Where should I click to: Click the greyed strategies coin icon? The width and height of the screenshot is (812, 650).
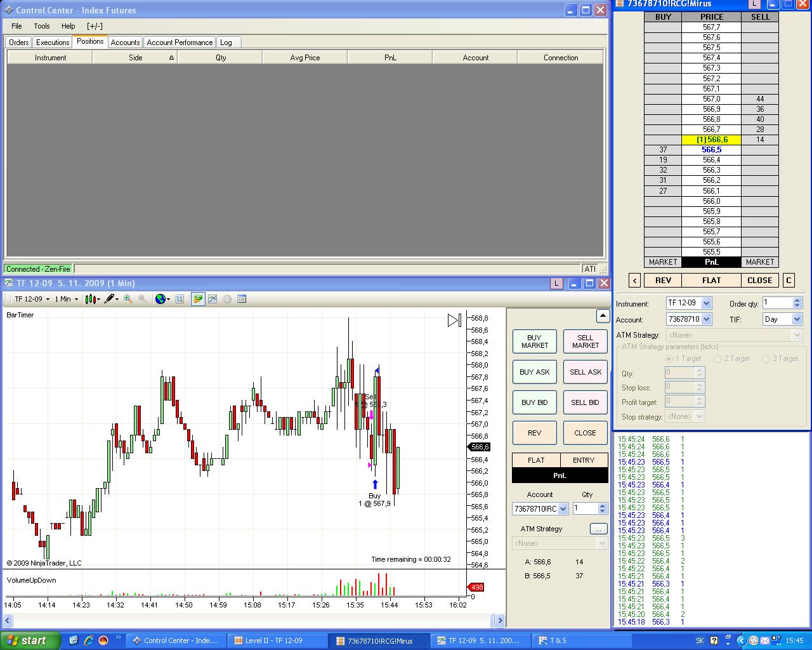point(227,299)
